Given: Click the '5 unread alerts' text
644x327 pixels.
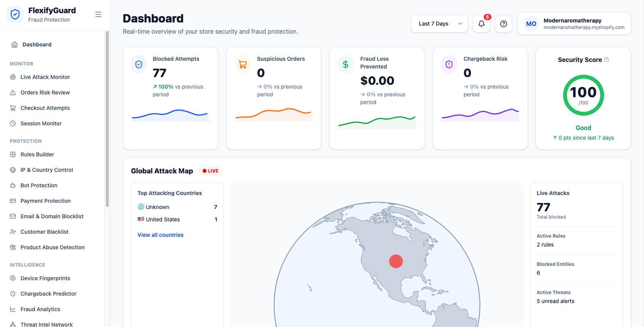Looking at the screenshot, I should pos(555,301).
